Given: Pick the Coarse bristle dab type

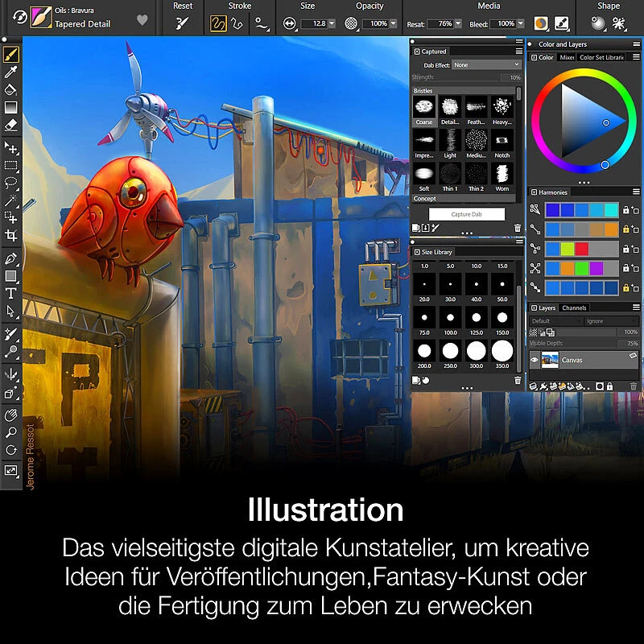Looking at the screenshot, I should pyautogui.click(x=426, y=109).
